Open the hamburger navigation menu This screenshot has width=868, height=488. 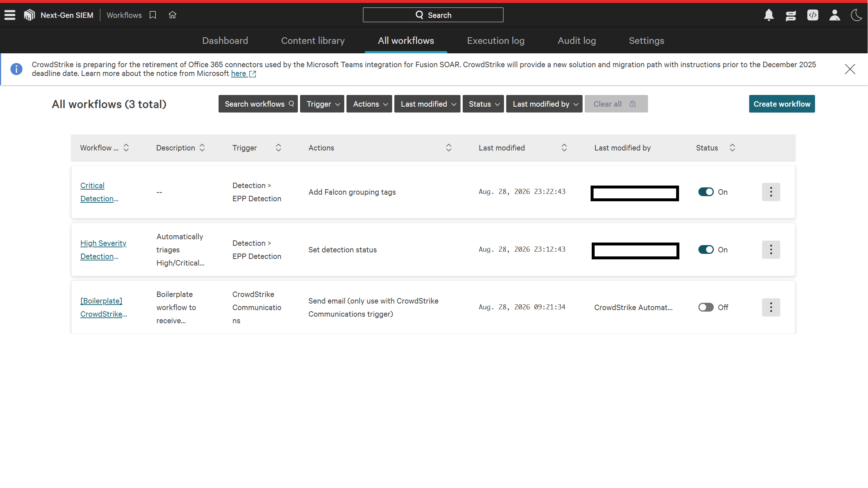coord(10,15)
